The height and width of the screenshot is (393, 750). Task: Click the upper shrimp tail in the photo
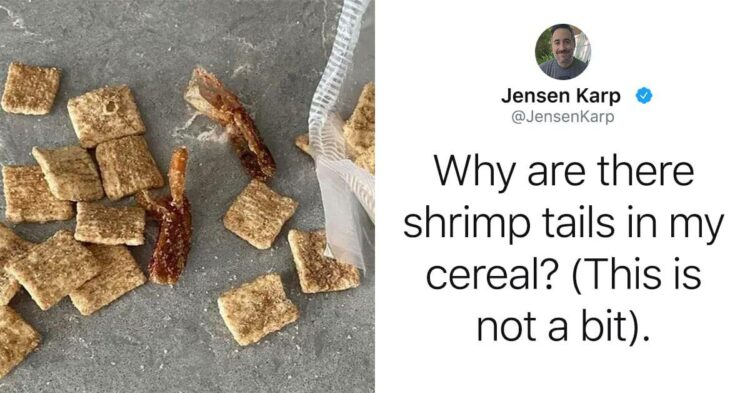click(x=230, y=122)
